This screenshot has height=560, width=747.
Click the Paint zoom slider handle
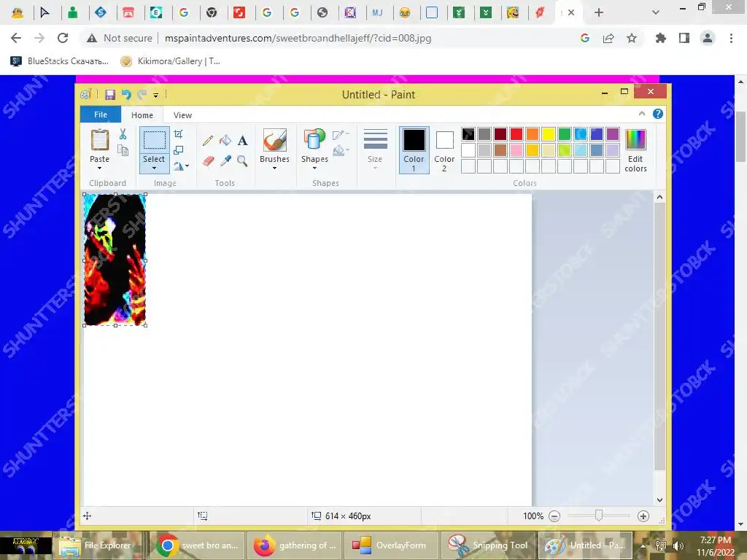599,516
